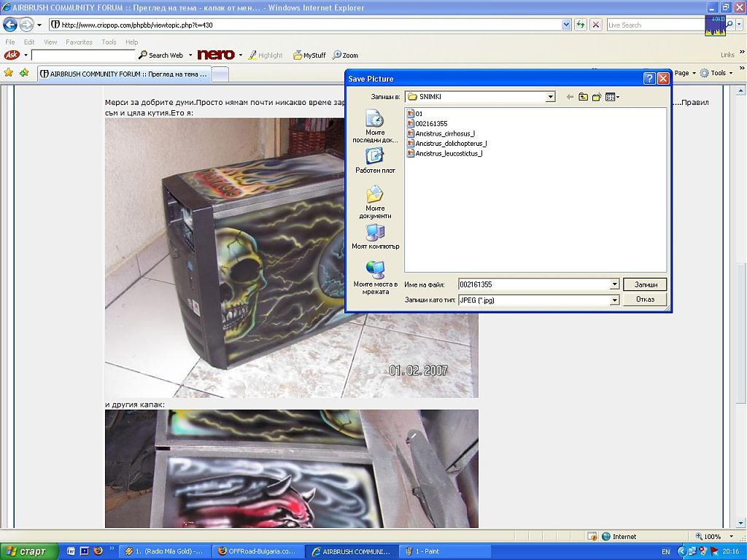Click the Zoom toolbar button
747x560 pixels.
[345, 55]
